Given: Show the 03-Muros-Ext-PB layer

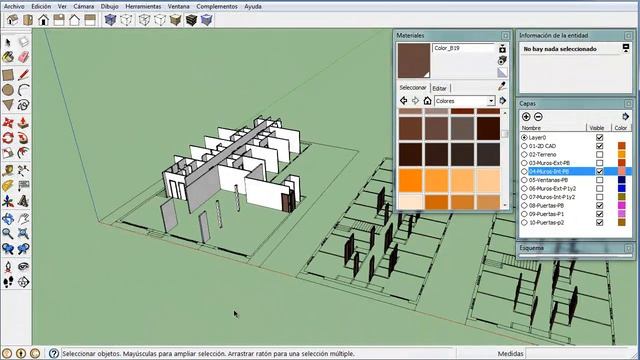Looking at the screenshot, I should [599, 163].
